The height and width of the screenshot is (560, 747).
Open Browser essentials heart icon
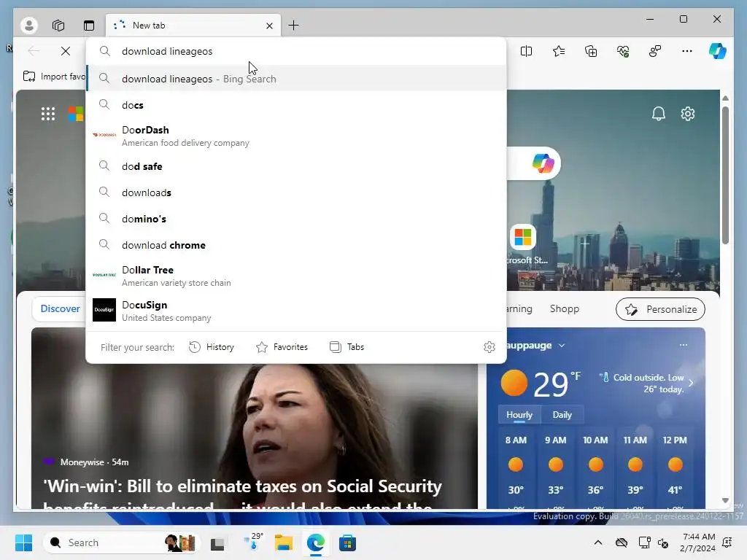(x=623, y=51)
